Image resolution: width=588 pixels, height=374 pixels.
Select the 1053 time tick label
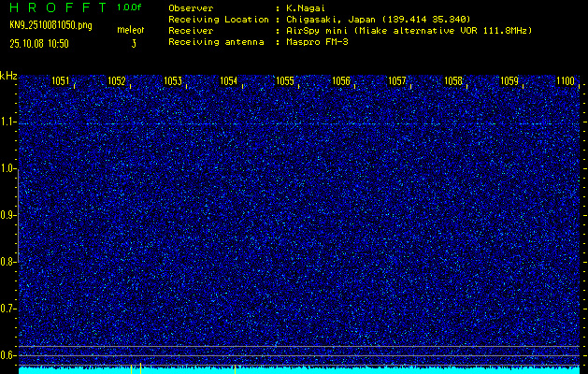point(172,81)
